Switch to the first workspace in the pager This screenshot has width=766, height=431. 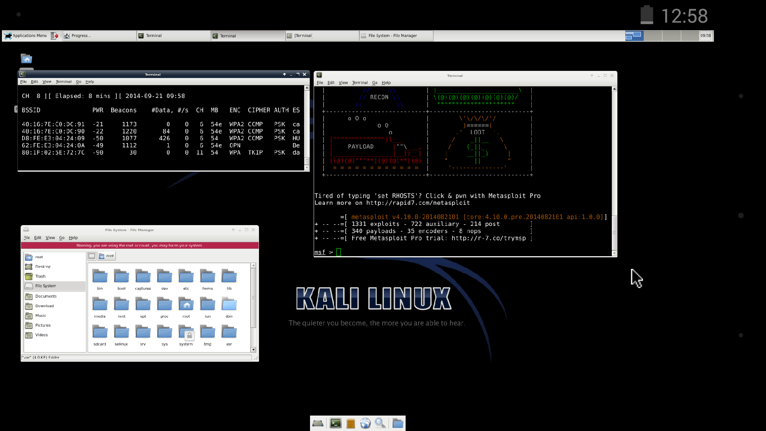(x=634, y=36)
